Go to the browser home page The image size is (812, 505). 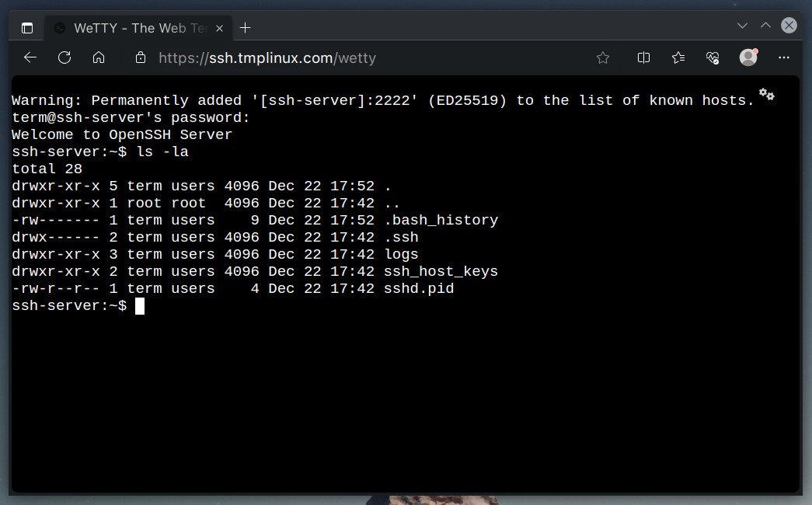click(x=99, y=57)
